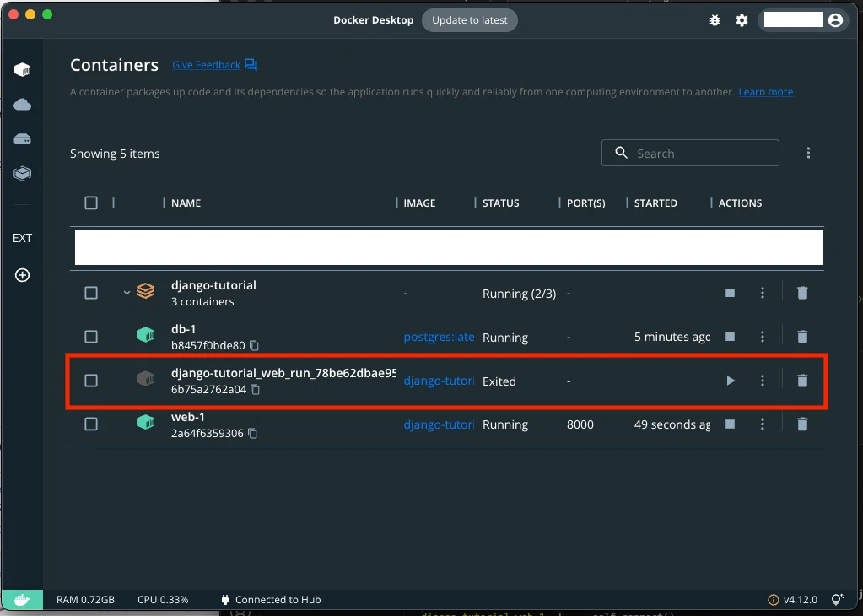Open the Learn more link
863x616 pixels.
766,92
